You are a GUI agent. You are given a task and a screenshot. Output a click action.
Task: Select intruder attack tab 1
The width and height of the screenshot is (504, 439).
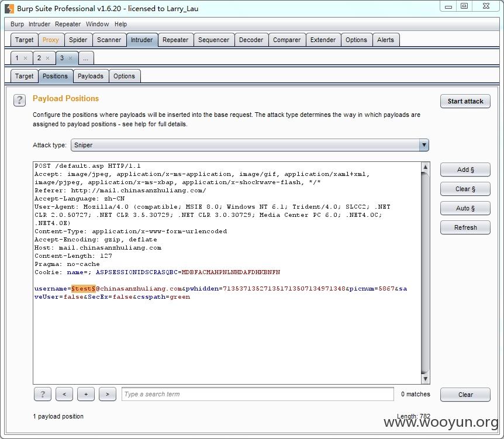[x=17, y=58]
